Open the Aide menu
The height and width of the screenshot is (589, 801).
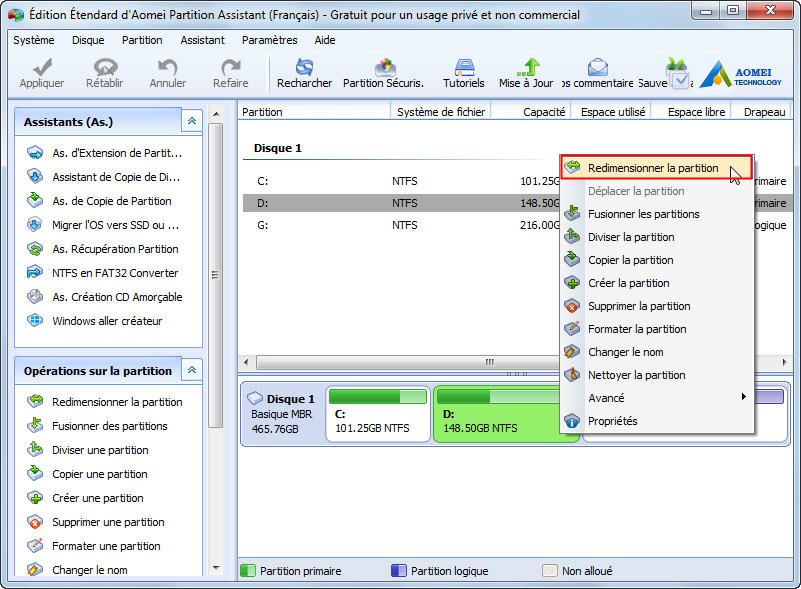click(325, 40)
